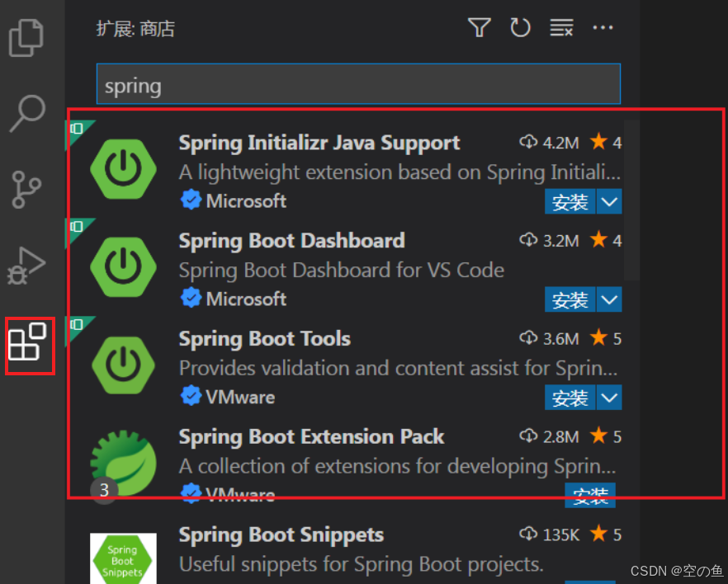
Task: Install Spring Boot Extension Pack
Action: (590, 496)
